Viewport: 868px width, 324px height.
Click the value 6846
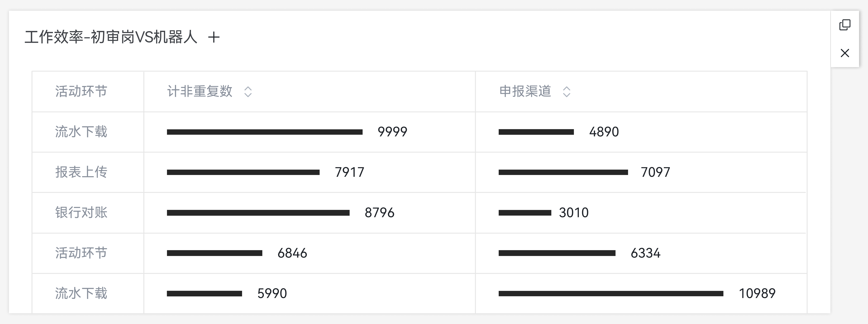click(292, 253)
